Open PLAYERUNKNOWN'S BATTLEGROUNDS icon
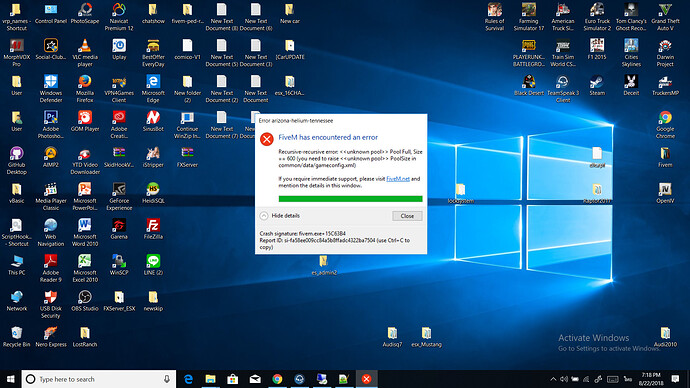690x388 pixels. pyautogui.click(x=529, y=53)
